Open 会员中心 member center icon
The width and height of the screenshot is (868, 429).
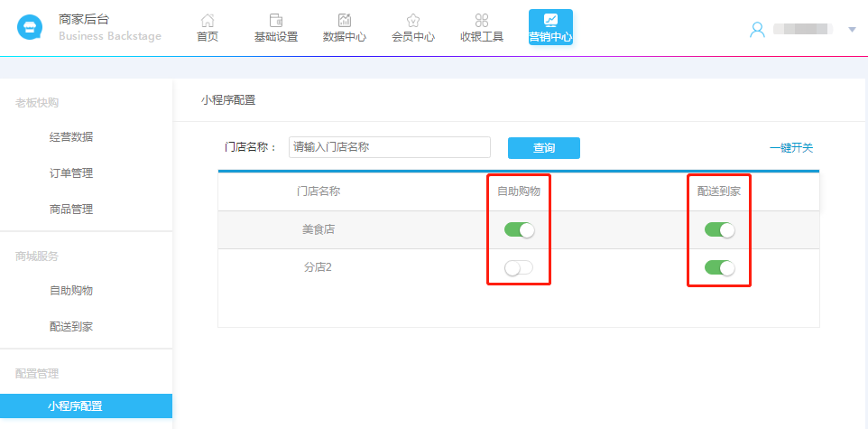413,21
